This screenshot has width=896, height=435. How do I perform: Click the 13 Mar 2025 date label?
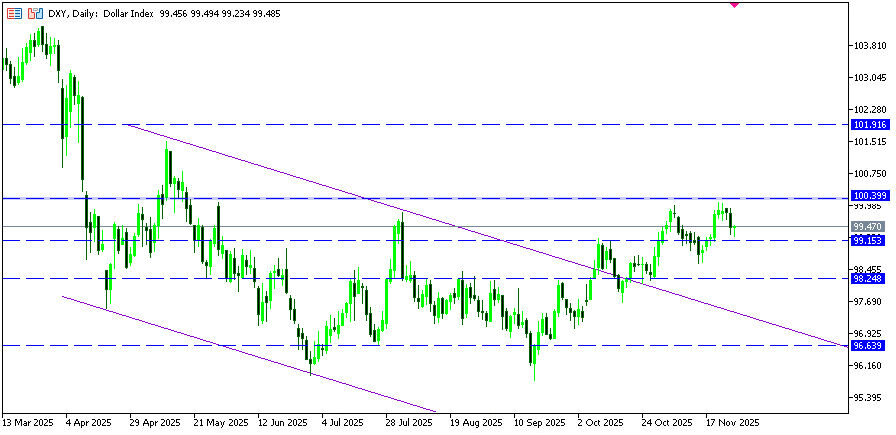coord(28,423)
